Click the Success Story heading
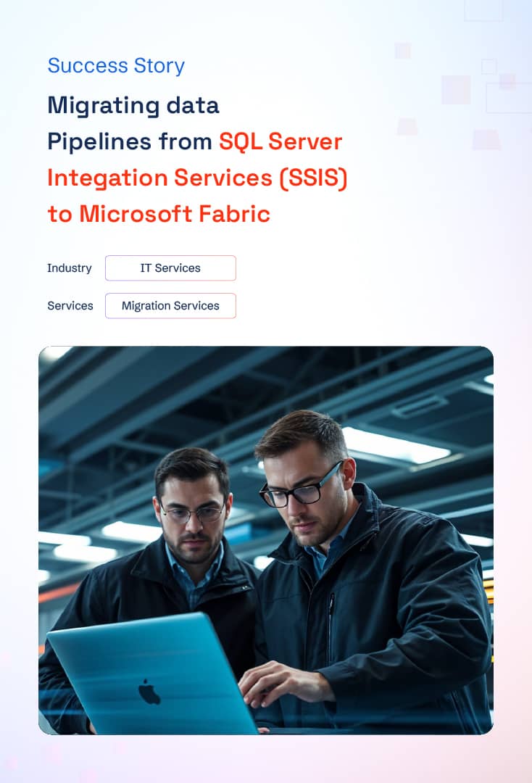Image resolution: width=532 pixels, height=783 pixels. [x=116, y=65]
